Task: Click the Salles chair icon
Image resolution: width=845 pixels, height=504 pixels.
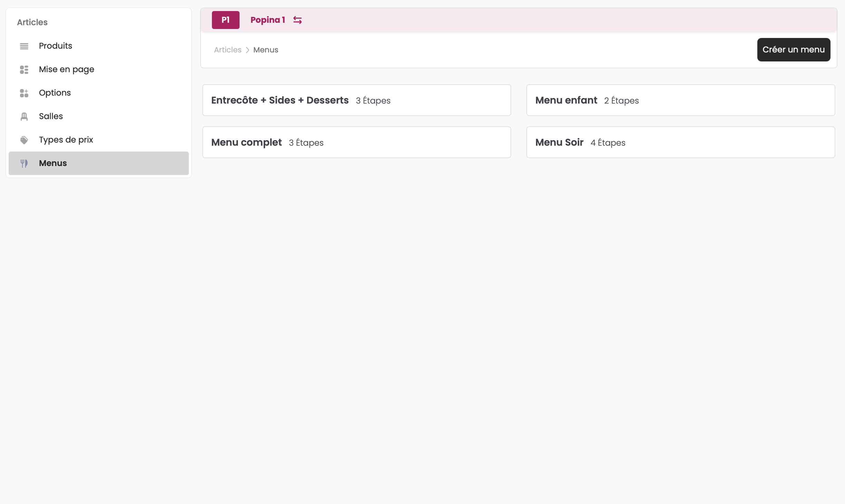Action: 24,117
